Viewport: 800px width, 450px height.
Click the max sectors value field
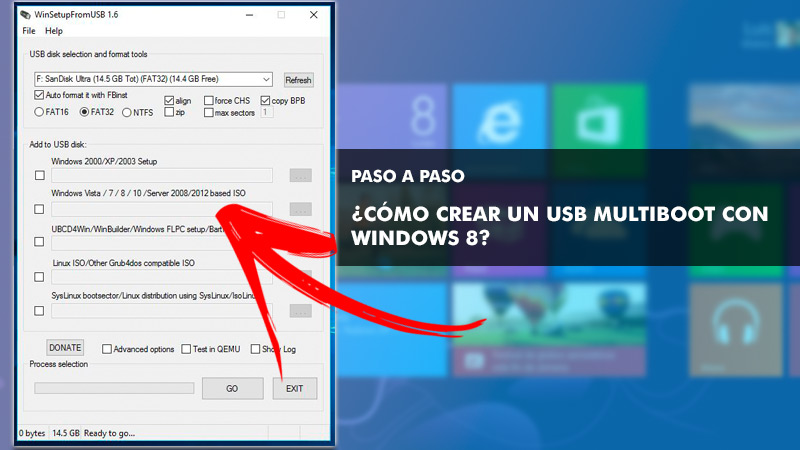click(266, 112)
